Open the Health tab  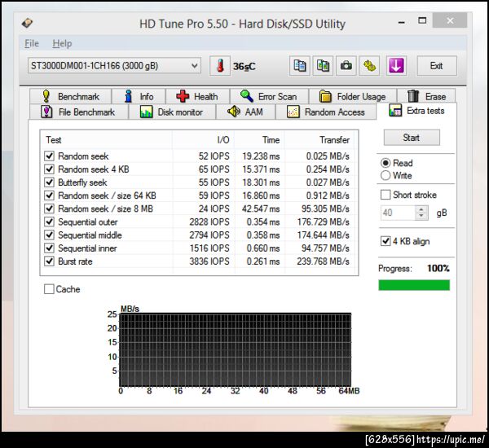pyautogui.click(x=198, y=96)
